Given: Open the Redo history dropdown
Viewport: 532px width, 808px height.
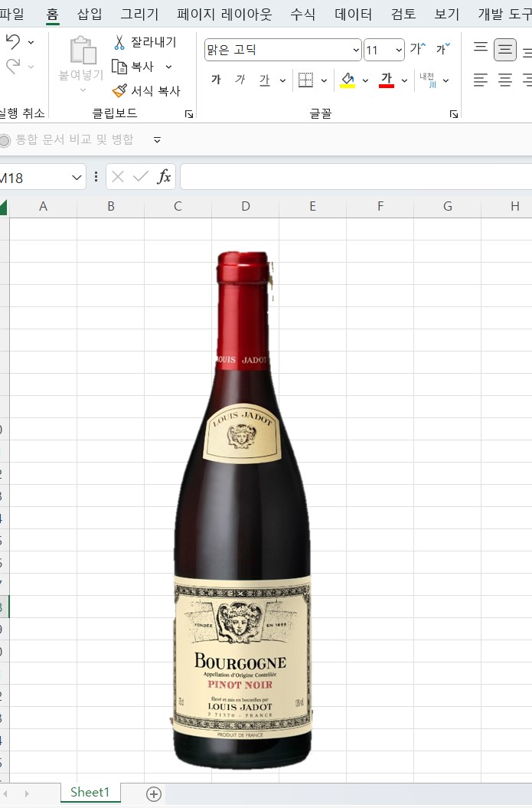Looking at the screenshot, I should point(31,67).
